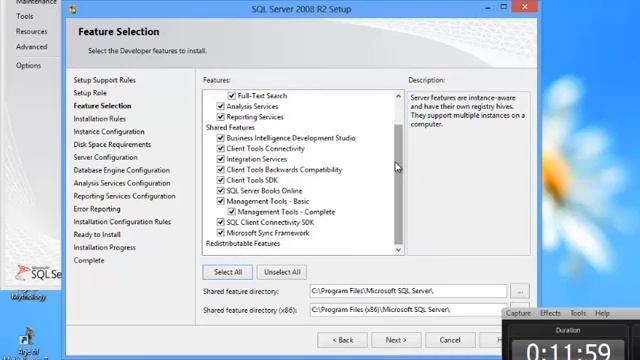The image size is (640, 360).
Task: Select the Installation Progress step
Action: (104, 247)
